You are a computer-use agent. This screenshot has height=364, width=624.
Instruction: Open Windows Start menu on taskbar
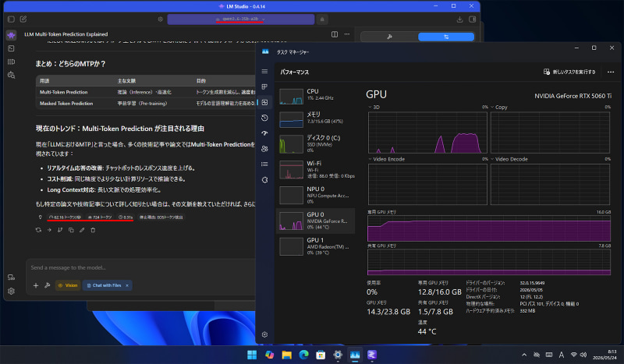[x=252, y=355]
